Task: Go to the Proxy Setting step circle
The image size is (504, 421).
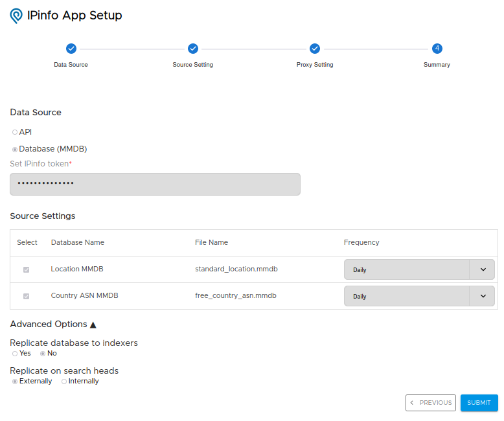Action: tap(315, 49)
